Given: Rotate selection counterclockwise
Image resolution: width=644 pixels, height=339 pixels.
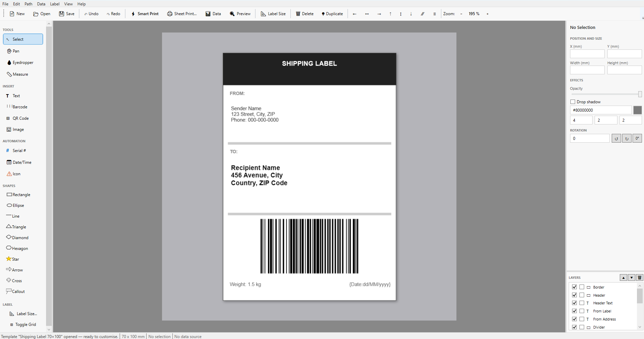Looking at the screenshot, I should click(616, 138).
